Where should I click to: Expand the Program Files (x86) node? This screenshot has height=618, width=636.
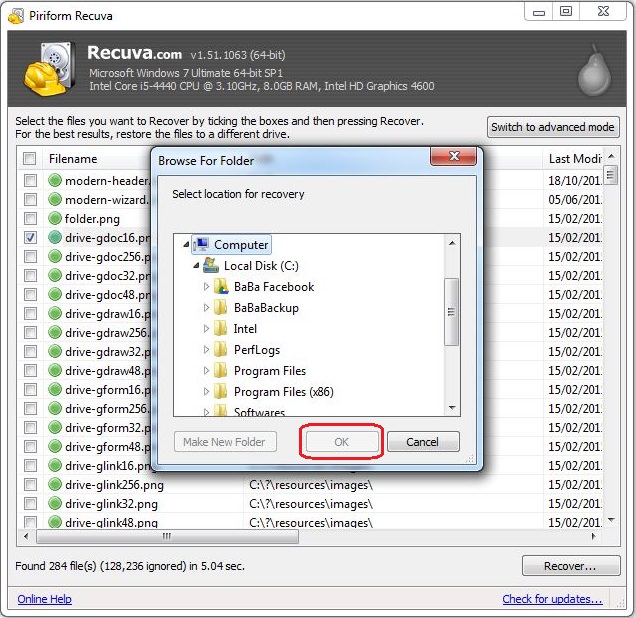coord(206,391)
